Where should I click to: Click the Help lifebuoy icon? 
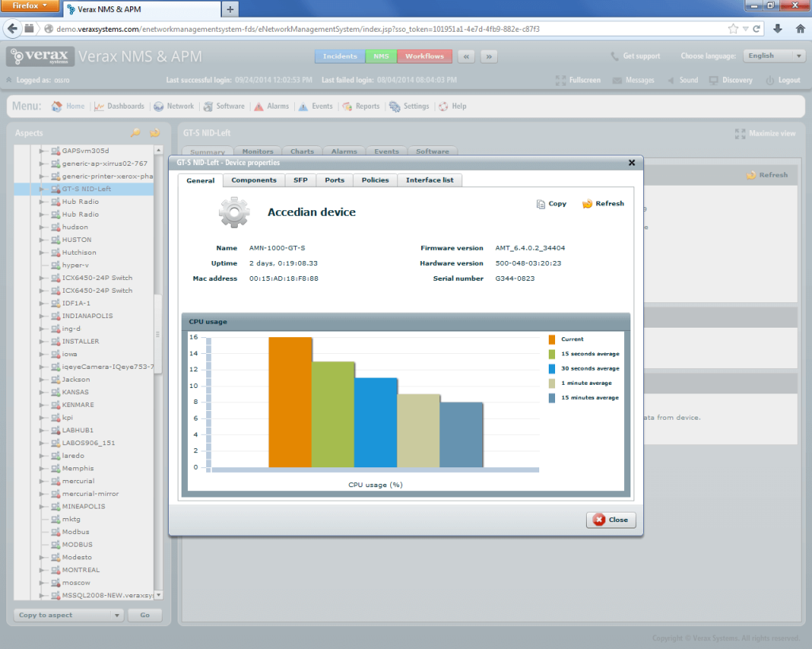[443, 106]
